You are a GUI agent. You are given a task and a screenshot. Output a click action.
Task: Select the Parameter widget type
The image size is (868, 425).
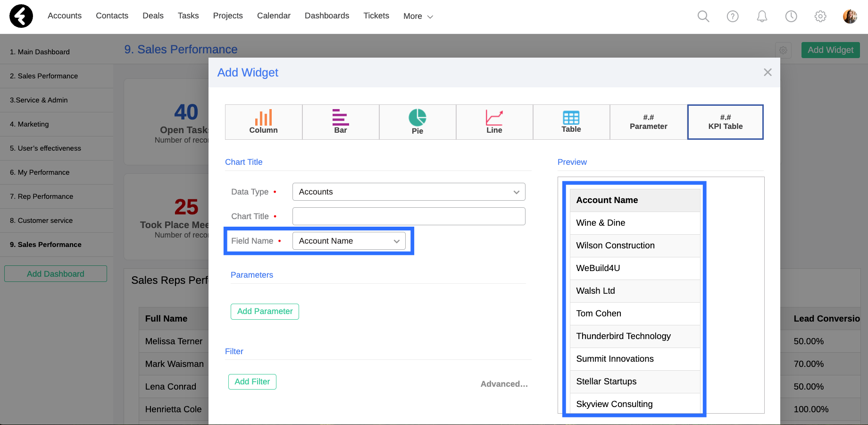(x=649, y=122)
